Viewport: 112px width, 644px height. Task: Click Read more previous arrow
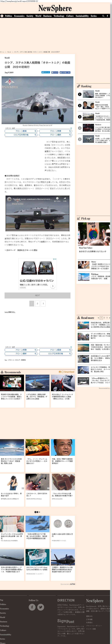tap(98, 318)
